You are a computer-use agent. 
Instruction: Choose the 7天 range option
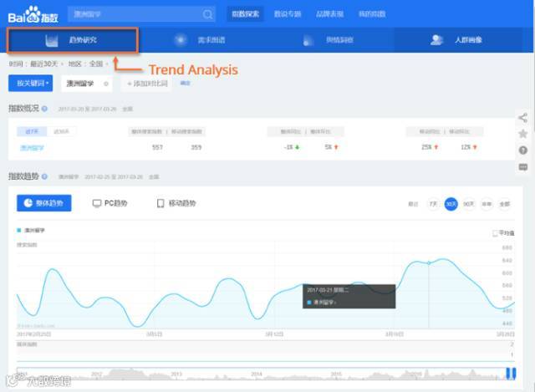[433, 204]
